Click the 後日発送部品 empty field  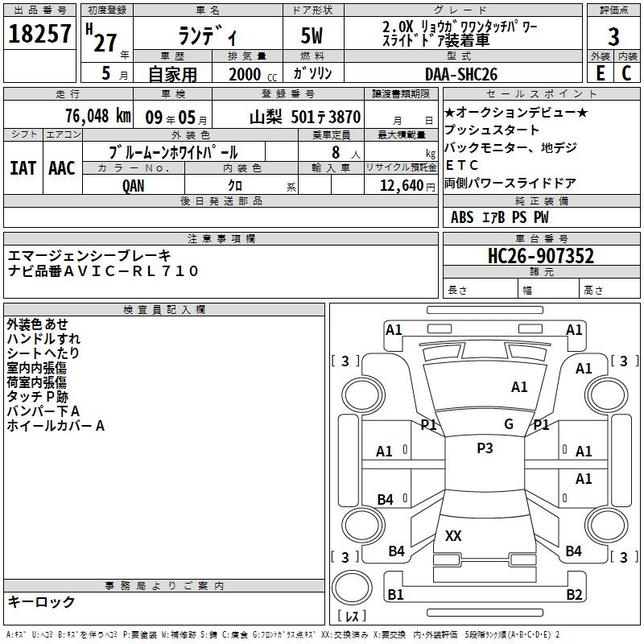pyautogui.click(x=221, y=217)
